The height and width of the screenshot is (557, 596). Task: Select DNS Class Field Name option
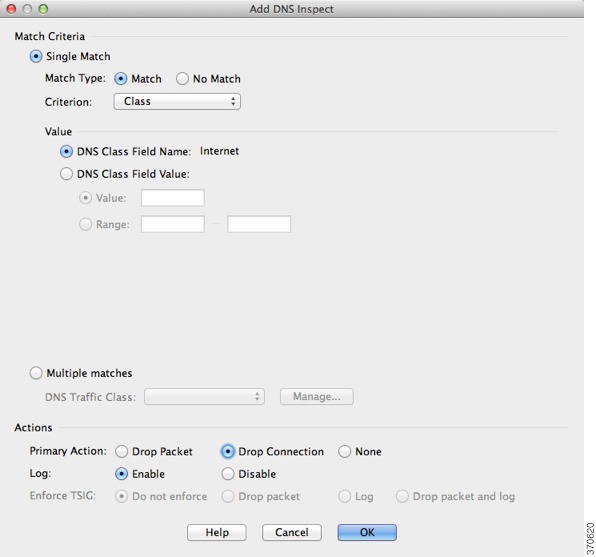(66, 151)
